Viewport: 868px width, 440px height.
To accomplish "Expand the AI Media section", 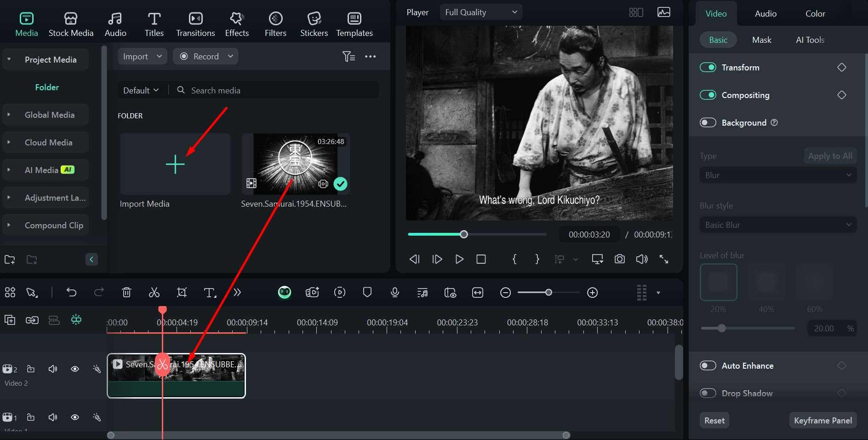I will pos(9,170).
